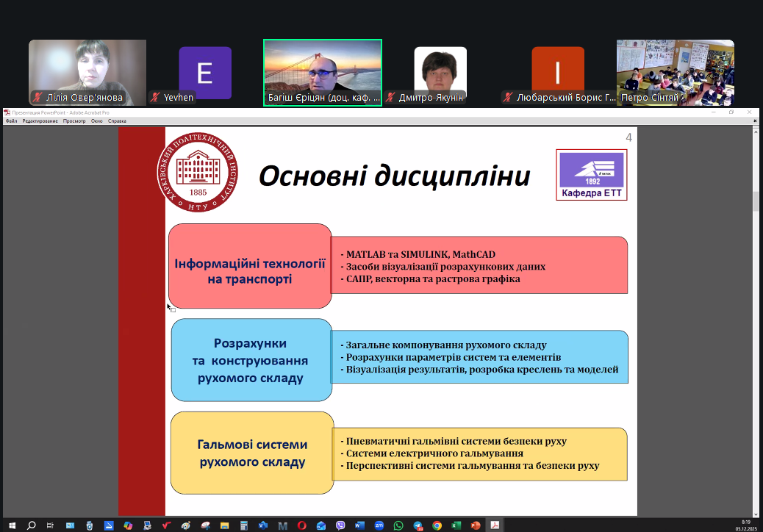The width and height of the screenshot is (763, 532).
Task: Click the red Інформаційні технології на транспорті box
Action: (250, 266)
